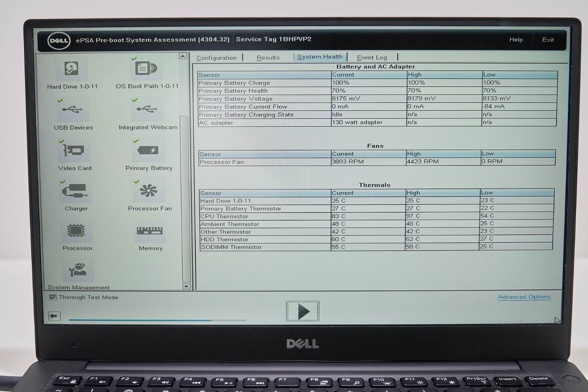Click the Primary Battery Health row label
This screenshot has height=392, width=588.
coord(233,91)
